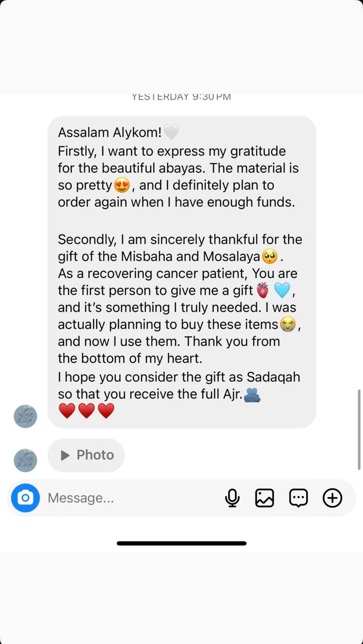Tap the YESTERDAY 9:30 PM timestamp
Viewport: 363px width, 644px height.
(x=181, y=97)
